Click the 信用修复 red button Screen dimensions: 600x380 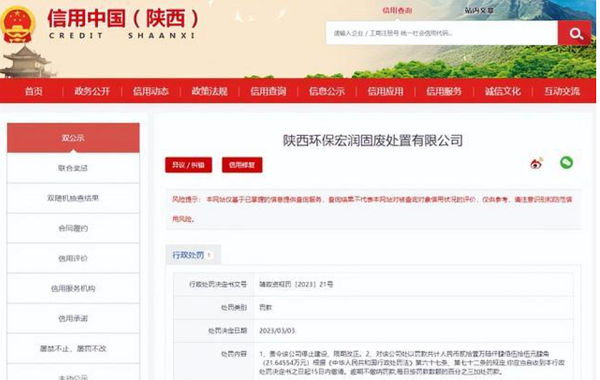242,165
